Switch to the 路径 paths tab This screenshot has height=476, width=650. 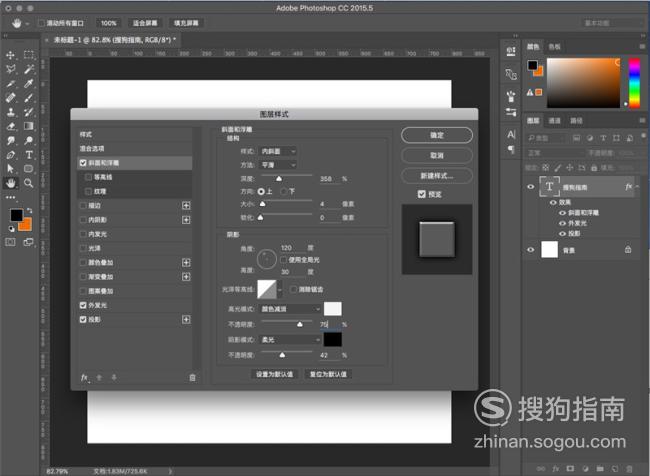click(x=576, y=121)
